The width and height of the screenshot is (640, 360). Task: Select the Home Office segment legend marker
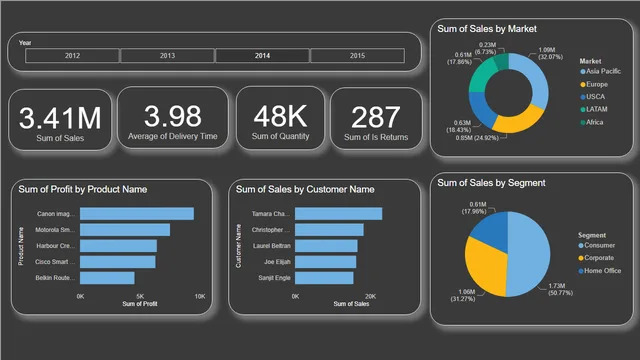click(581, 271)
